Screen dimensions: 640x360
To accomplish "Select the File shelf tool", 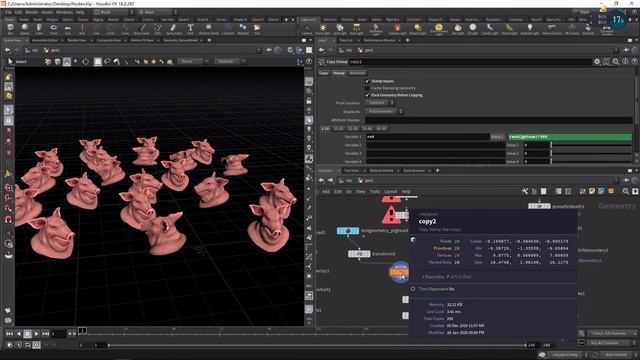I will point(257,29).
